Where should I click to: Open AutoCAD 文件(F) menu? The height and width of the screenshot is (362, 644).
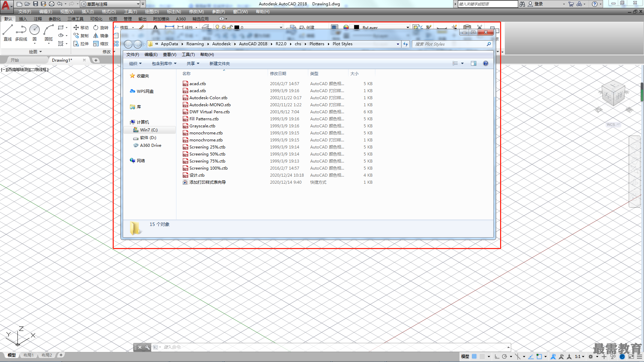pos(24,12)
